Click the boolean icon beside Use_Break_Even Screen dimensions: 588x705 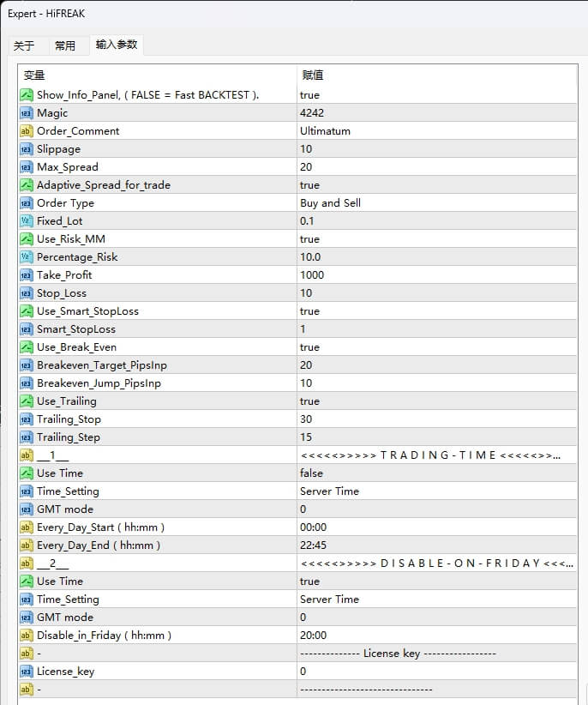[x=27, y=347]
